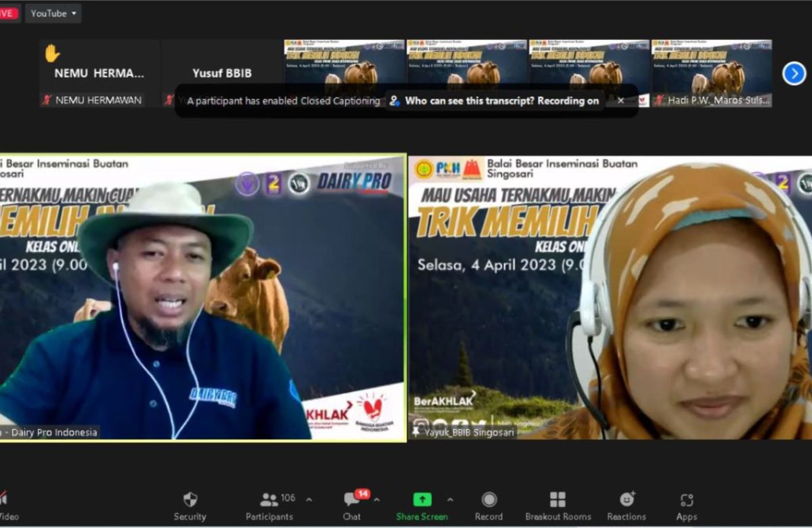Open the Participants panel

[x=269, y=506]
